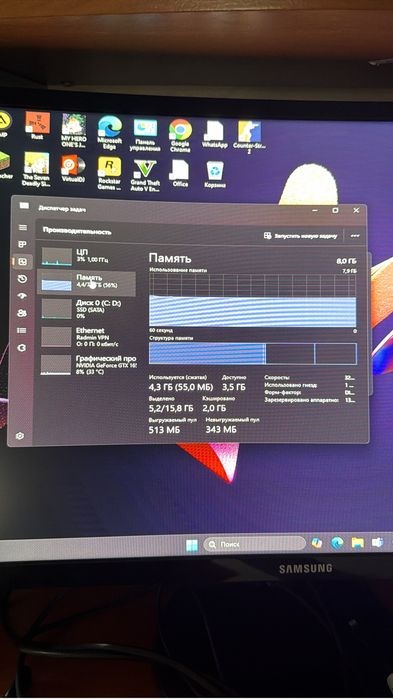Image resolution: width=393 pixels, height=699 pixels.
Task: Click the 3,5 ГБ available value
Action: (x=234, y=387)
